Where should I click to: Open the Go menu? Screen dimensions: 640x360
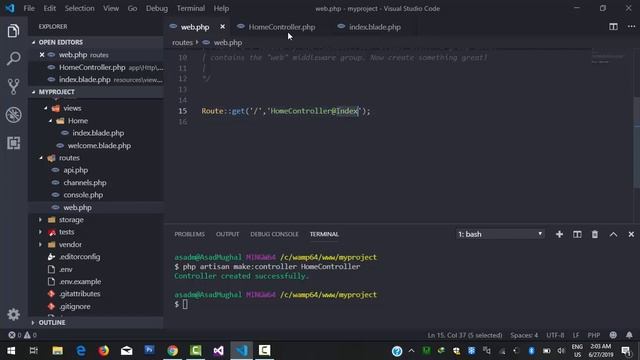tap(132, 8)
